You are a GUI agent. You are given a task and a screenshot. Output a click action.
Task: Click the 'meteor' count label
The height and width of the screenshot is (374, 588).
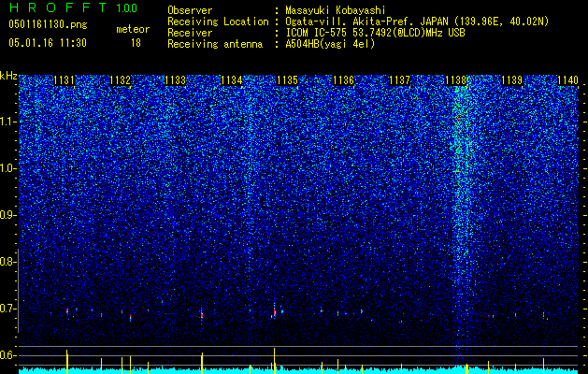click(133, 29)
